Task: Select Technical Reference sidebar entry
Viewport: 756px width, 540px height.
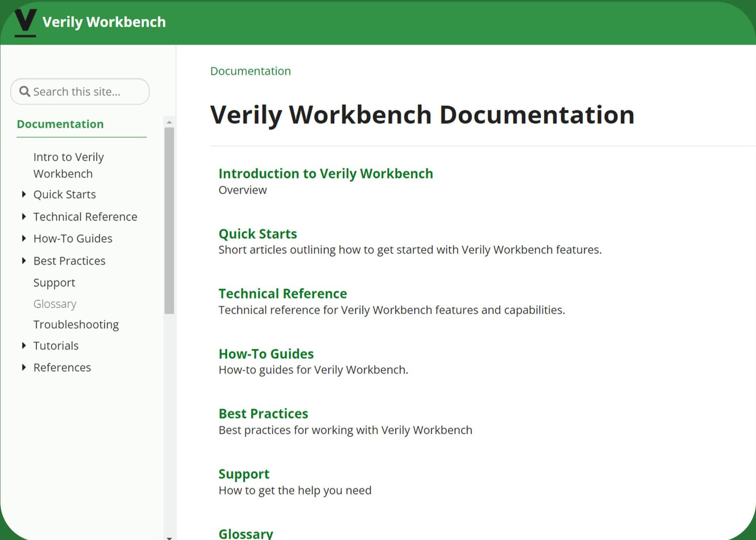Action: pyautogui.click(x=85, y=217)
